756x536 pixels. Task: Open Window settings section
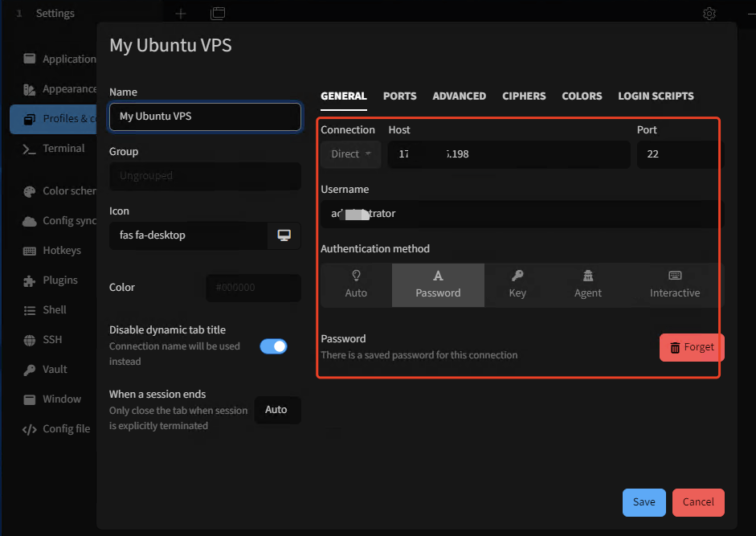pyautogui.click(x=52, y=399)
